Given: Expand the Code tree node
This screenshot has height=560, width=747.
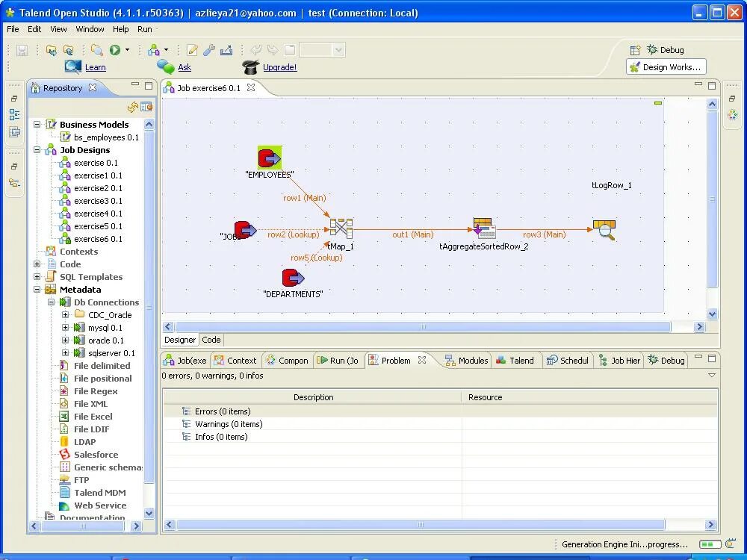Looking at the screenshot, I should pyautogui.click(x=37, y=264).
